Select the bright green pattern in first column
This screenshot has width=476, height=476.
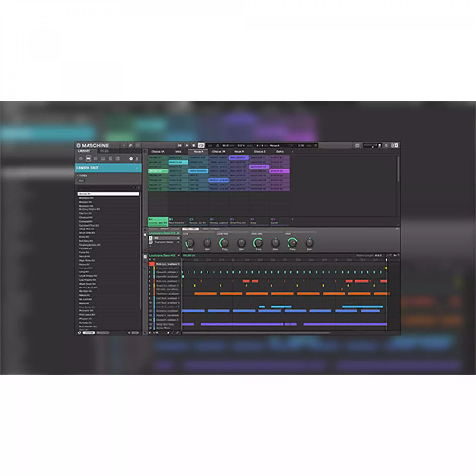pyautogui.click(x=158, y=171)
